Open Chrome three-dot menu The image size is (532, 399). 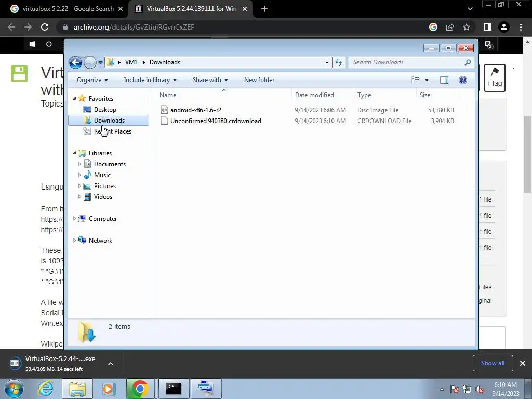521,27
